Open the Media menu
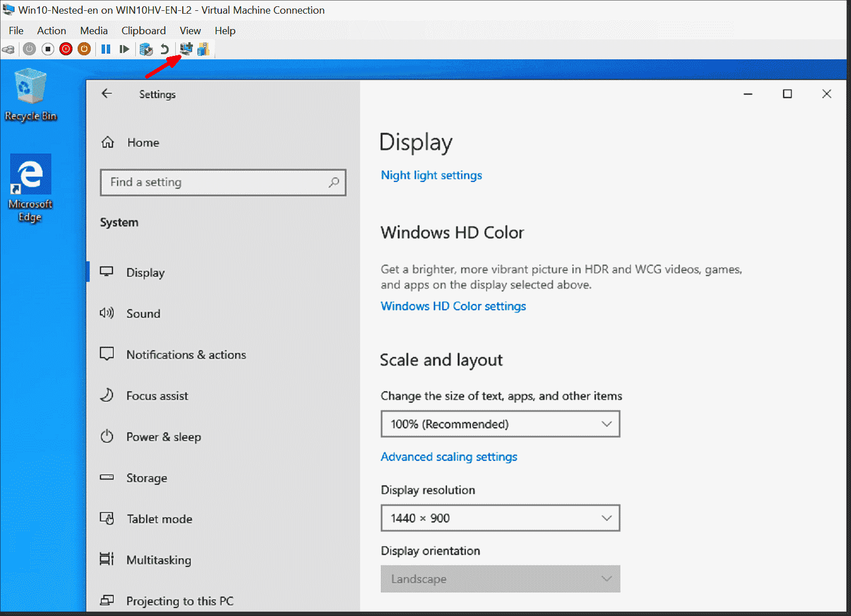851x616 pixels. pyautogui.click(x=94, y=30)
